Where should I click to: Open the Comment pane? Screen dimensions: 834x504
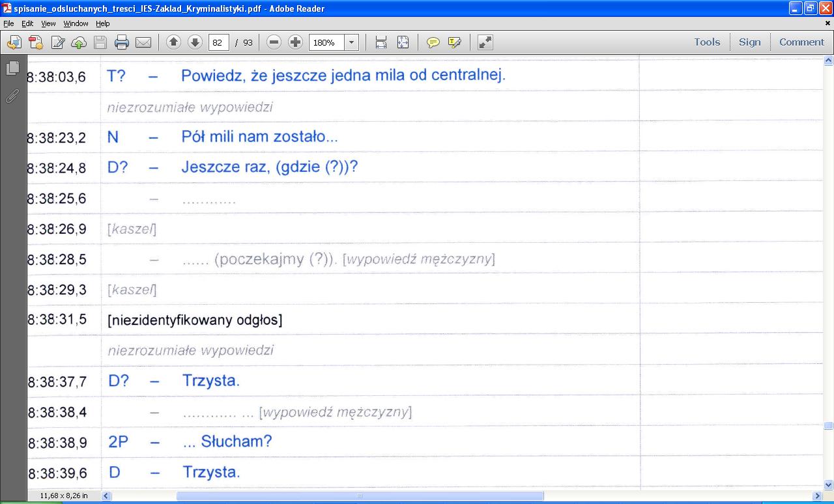pyautogui.click(x=801, y=42)
